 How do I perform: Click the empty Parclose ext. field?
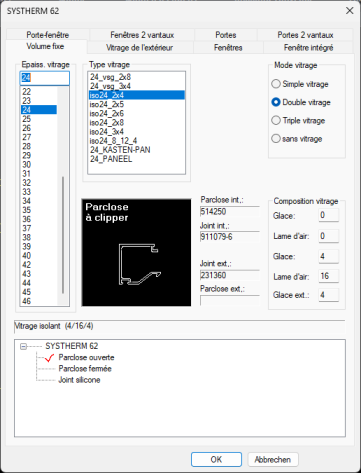click(229, 300)
